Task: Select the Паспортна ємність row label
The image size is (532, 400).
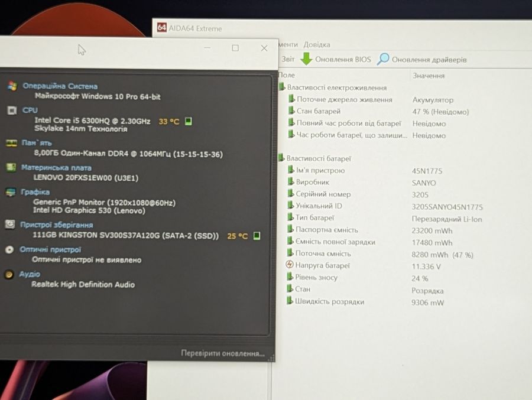Action: tap(327, 230)
